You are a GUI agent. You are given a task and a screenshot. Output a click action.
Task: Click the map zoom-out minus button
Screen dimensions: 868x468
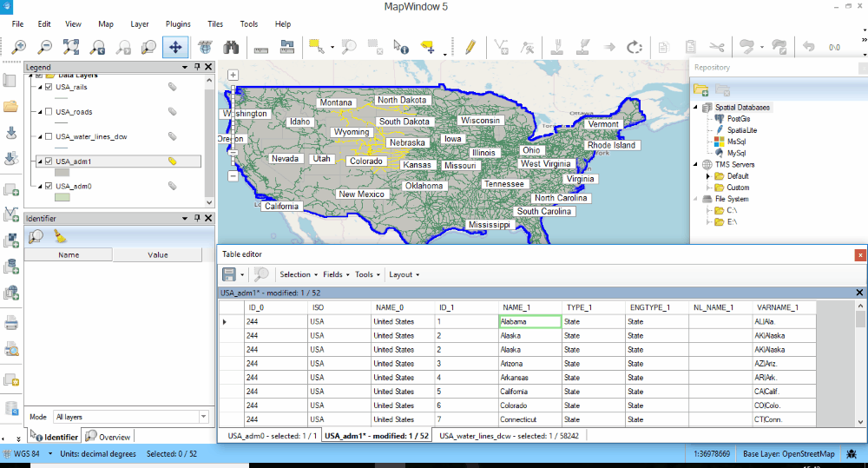[233, 175]
